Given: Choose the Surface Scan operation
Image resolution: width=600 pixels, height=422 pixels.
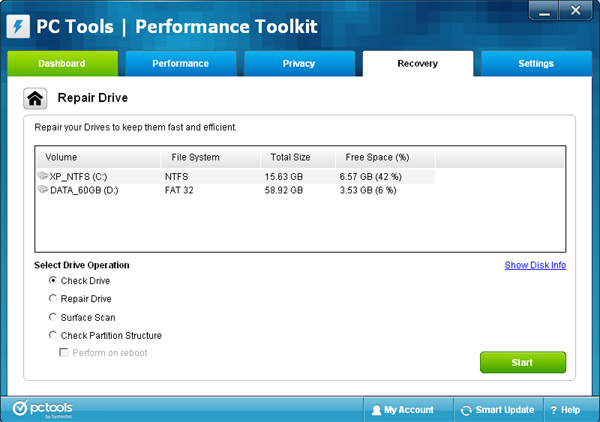Looking at the screenshot, I should 53,317.
